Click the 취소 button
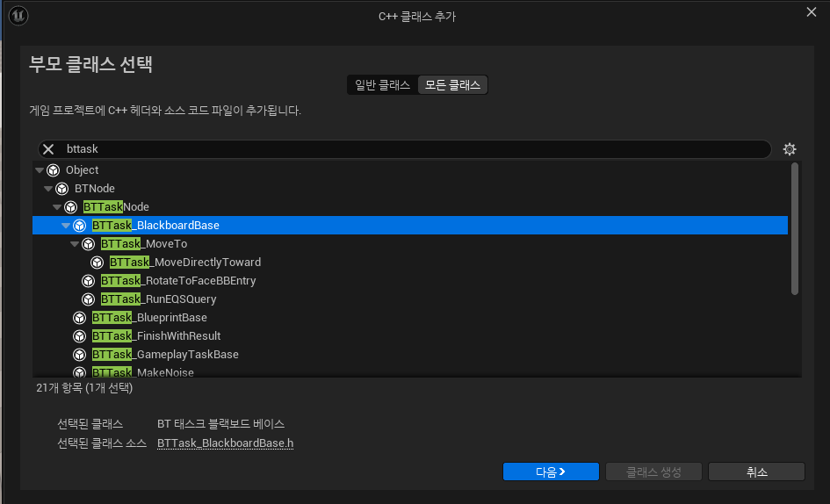Viewport: 830px width, 504px height. (x=756, y=472)
